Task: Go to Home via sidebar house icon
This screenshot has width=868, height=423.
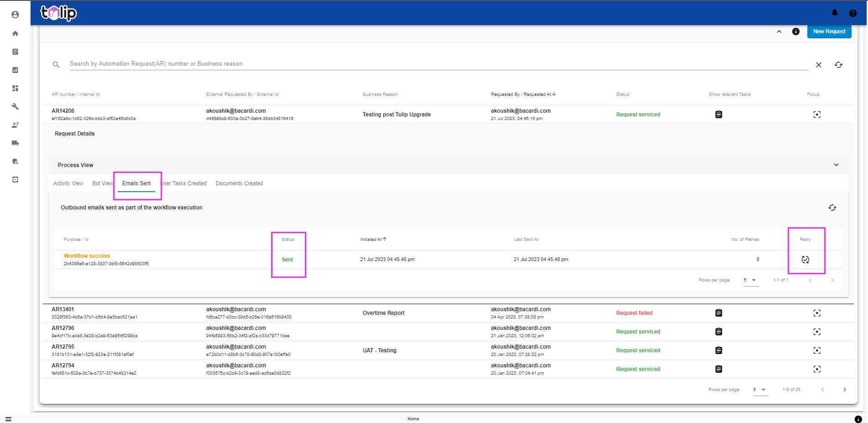Action: click(x=15, y=33)
